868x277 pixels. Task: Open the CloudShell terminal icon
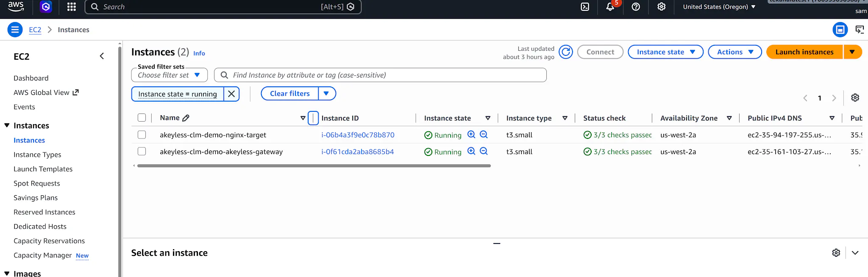[x=585, y=7]
